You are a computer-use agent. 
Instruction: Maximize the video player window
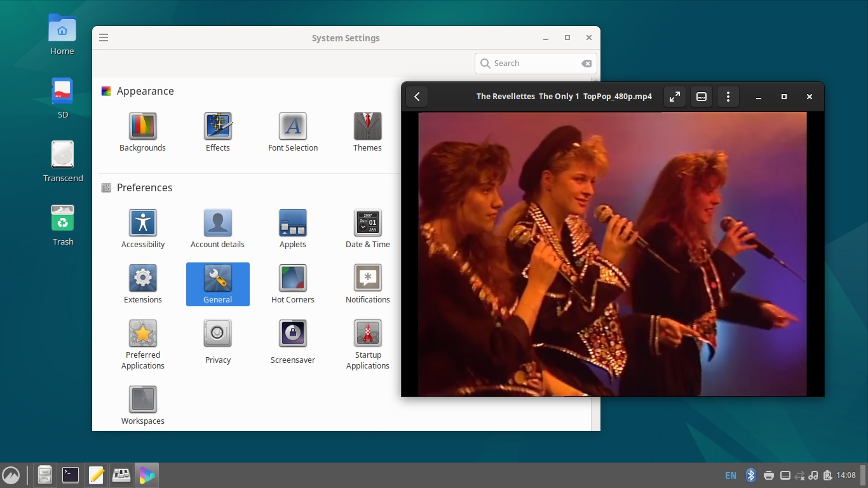(x=784, y=97)
